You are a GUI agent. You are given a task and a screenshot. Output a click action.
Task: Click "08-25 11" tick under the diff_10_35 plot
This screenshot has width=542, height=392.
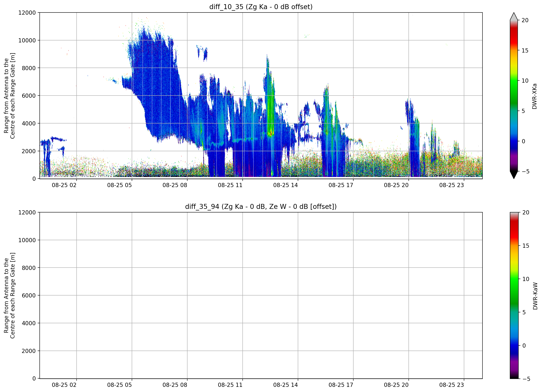(230, 185)
